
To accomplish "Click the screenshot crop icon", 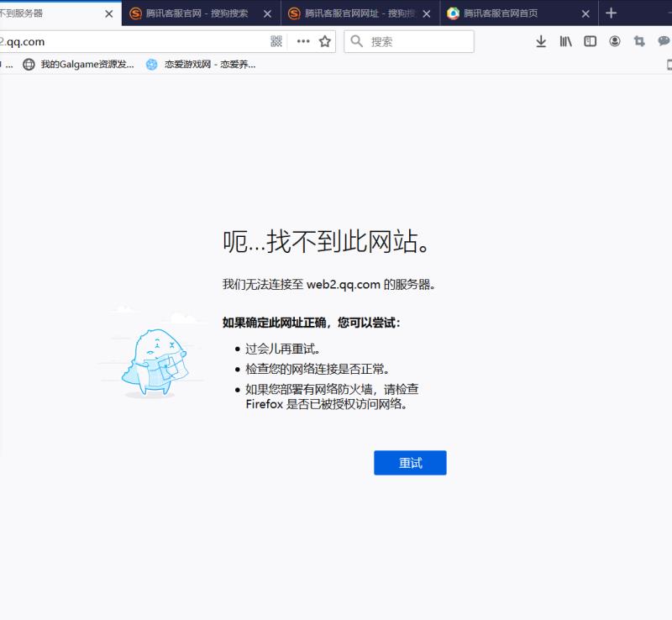I will click(639, 41).
